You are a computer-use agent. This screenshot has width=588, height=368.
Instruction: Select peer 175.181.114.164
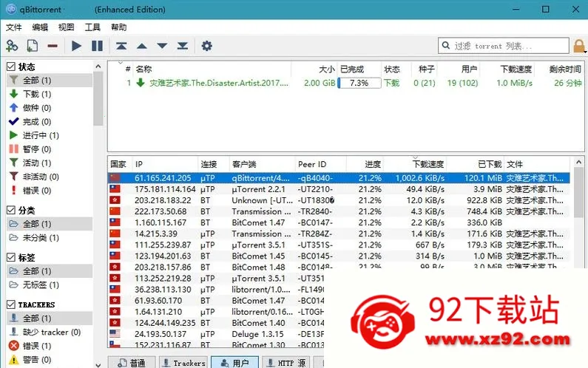point(339,189)
